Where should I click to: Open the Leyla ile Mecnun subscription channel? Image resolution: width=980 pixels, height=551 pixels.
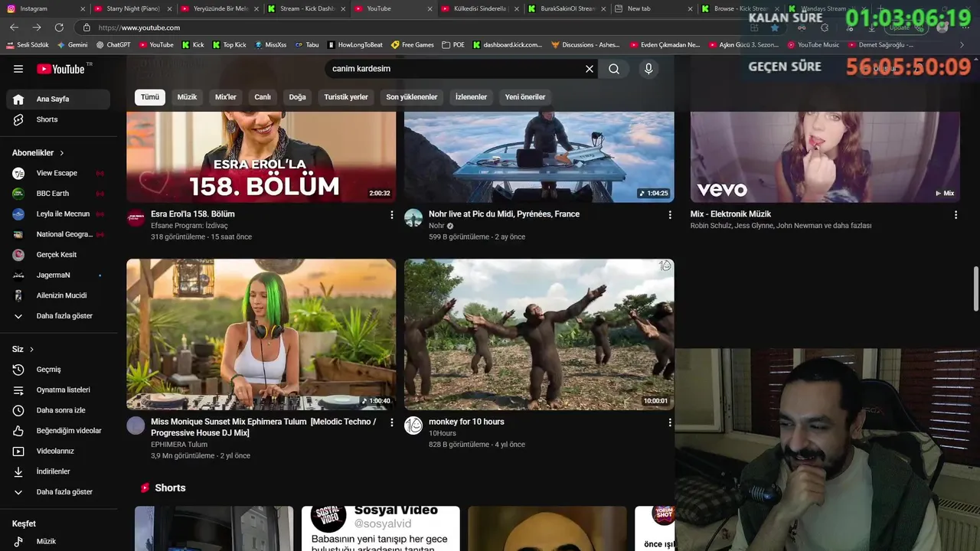[58, 214]
